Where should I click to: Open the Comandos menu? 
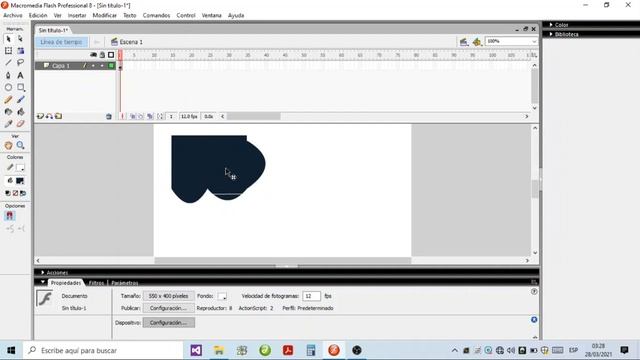(156, 16)
